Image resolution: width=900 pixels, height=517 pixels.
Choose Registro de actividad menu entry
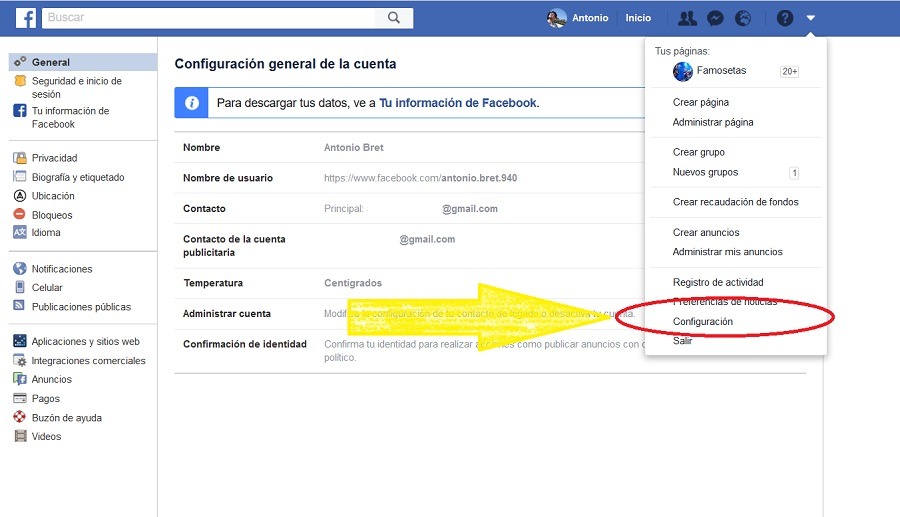coord(718,283)
